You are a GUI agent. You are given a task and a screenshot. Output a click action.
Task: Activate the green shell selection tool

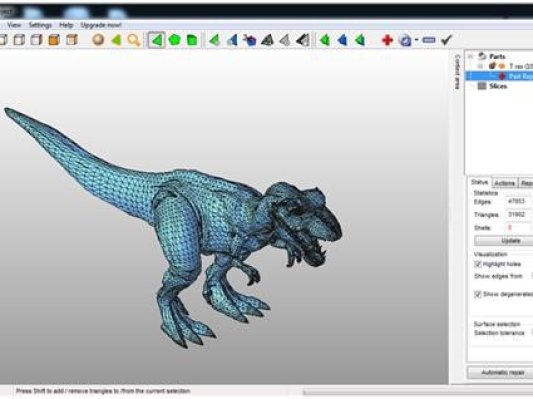pos(192,40)
